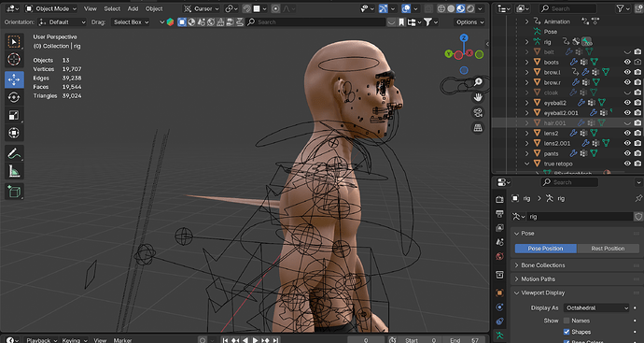Click the zoom magnifier viewport icon
This screenshot has height=343, width=644.
[478, 82]
